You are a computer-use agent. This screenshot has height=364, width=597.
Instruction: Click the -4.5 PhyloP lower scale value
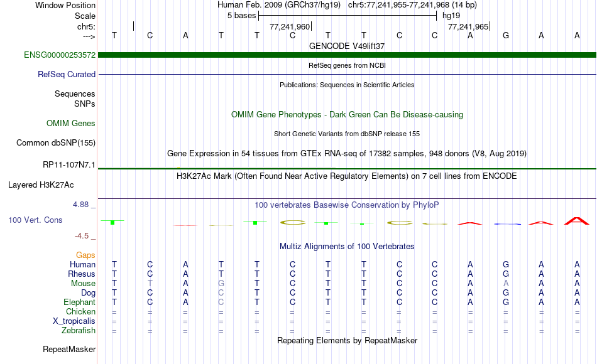pyautogui.click(x=82, y=236)
